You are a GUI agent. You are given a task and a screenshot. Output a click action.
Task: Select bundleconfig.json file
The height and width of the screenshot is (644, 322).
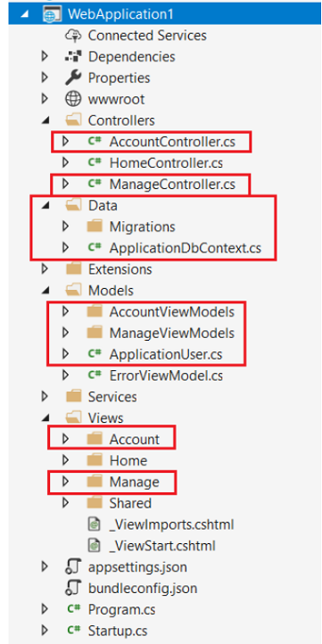(143, 588)
